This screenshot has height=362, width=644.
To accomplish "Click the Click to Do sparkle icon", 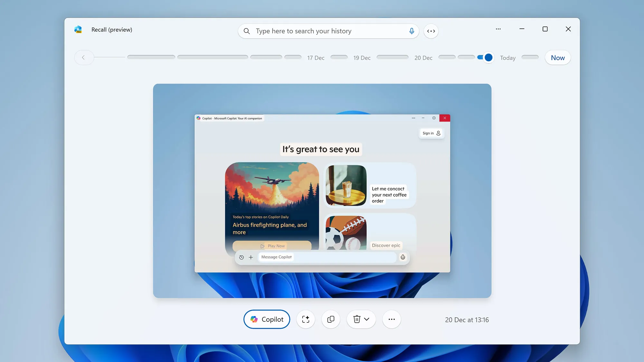I will (306, 319).
